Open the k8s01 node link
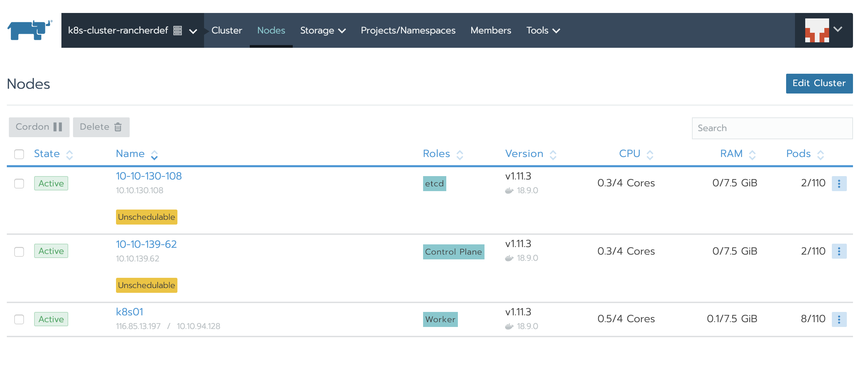 click(x=130, y=312)
